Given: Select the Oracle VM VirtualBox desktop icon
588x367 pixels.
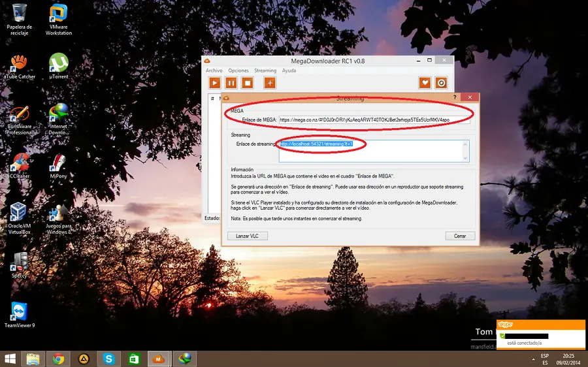Looking at the screenshot, I should coord(19,219).
